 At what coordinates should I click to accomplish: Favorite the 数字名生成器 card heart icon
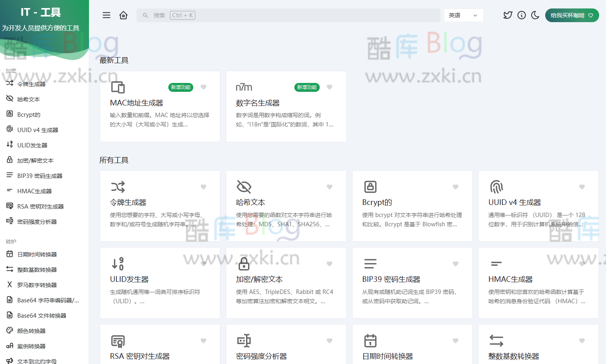click(329, 87)
